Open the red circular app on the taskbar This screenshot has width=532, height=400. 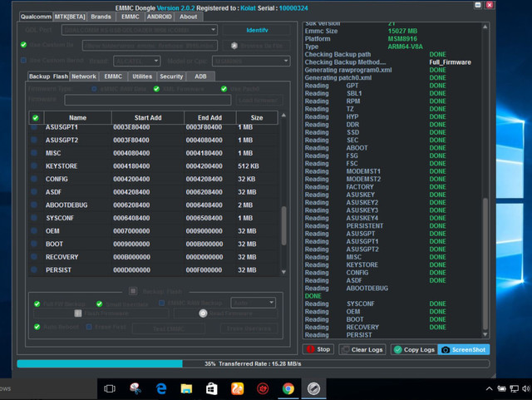(263, 389)
